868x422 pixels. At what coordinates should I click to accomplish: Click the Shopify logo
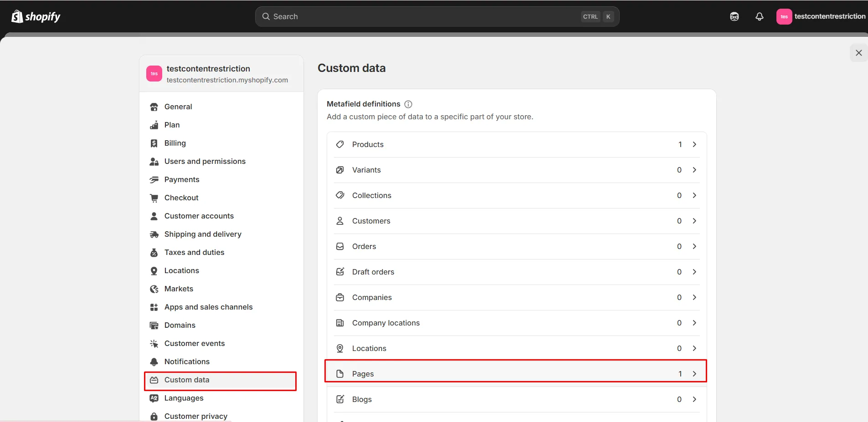[x=36, y=16]
